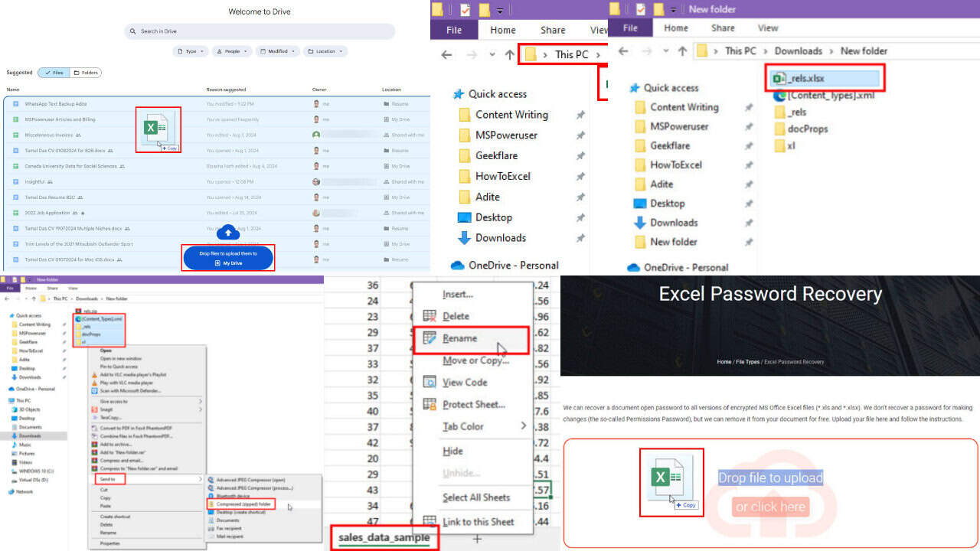Click the View Code icon in the Excel sheet menu
Viewport: 980px width, 551px height.
point(430,382)
